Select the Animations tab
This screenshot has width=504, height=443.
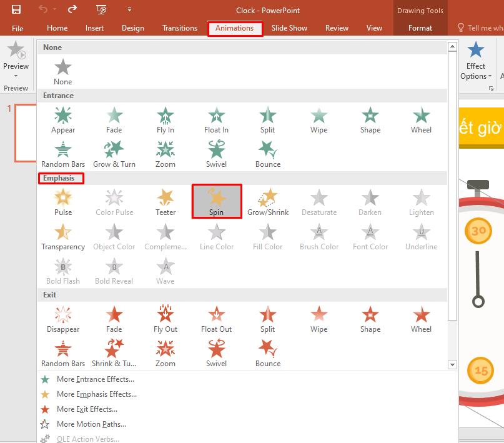coord(235,28)
